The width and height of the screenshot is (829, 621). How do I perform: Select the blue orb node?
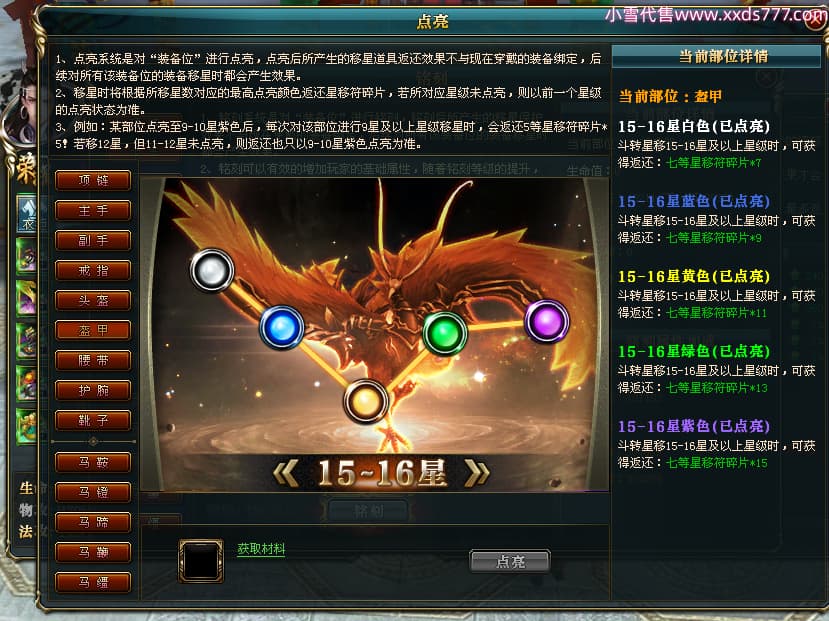pyautogui.click(x=282, y=328)
